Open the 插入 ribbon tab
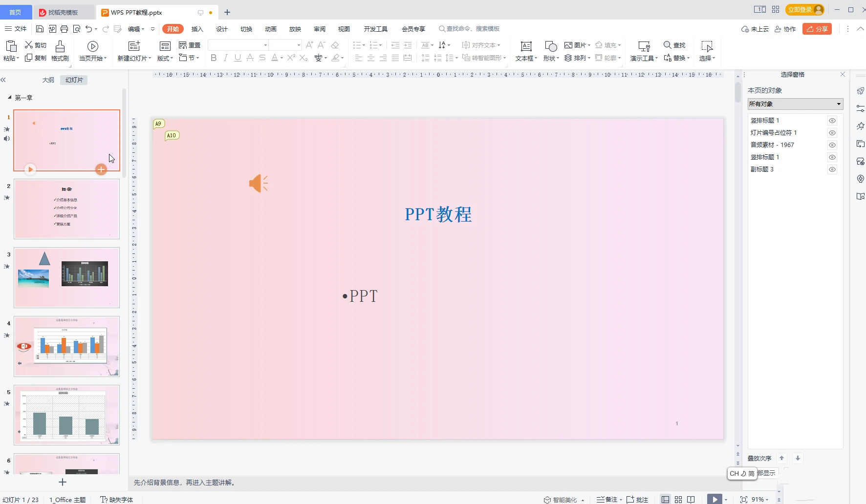Viewport: 866px width, 504px height. [x=197, y=29]
